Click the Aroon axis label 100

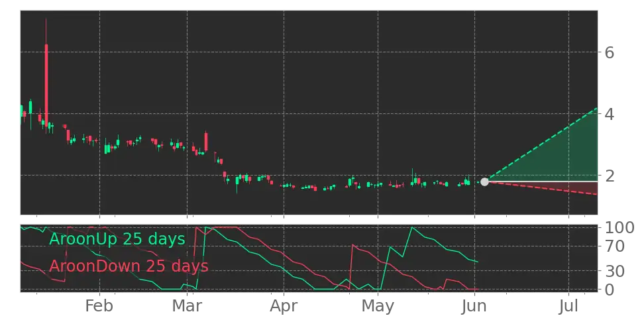(x=619, y=227)
